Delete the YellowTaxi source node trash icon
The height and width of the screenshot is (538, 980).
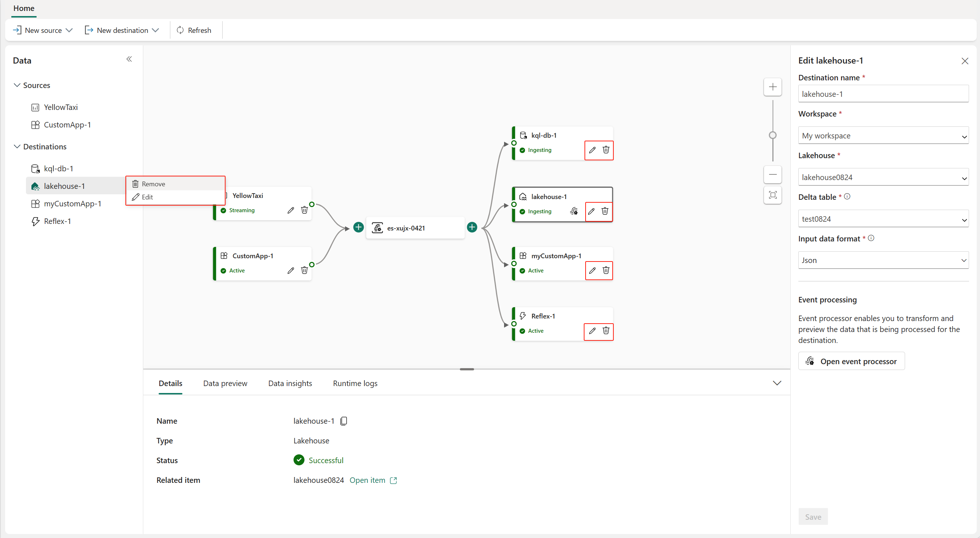304,210
